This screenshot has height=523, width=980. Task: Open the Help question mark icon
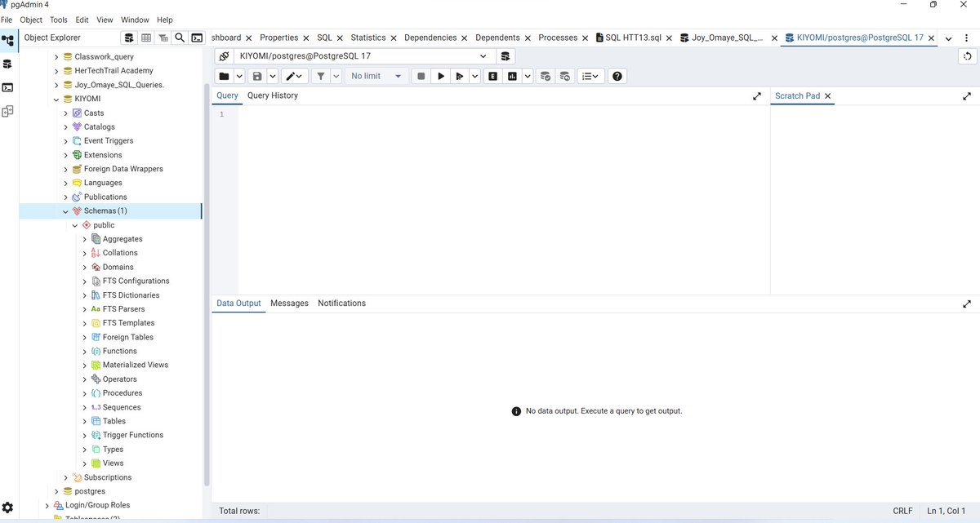click(x=617, y=76)
